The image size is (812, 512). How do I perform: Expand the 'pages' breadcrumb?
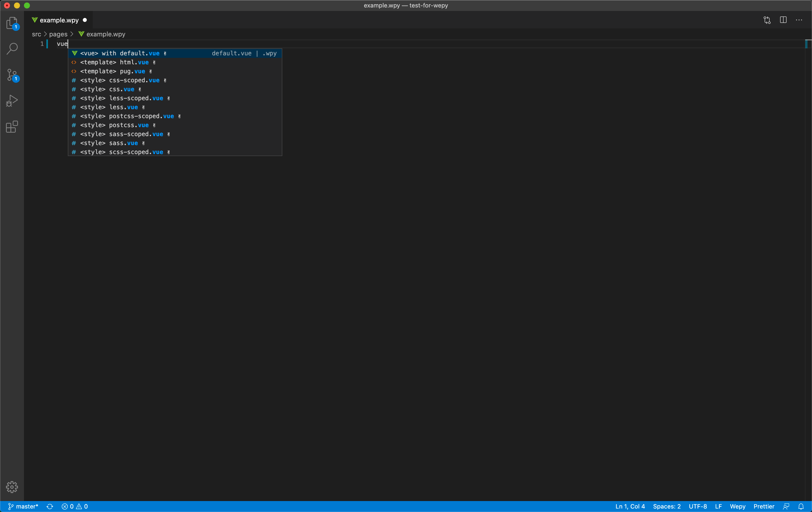(58, 34)
